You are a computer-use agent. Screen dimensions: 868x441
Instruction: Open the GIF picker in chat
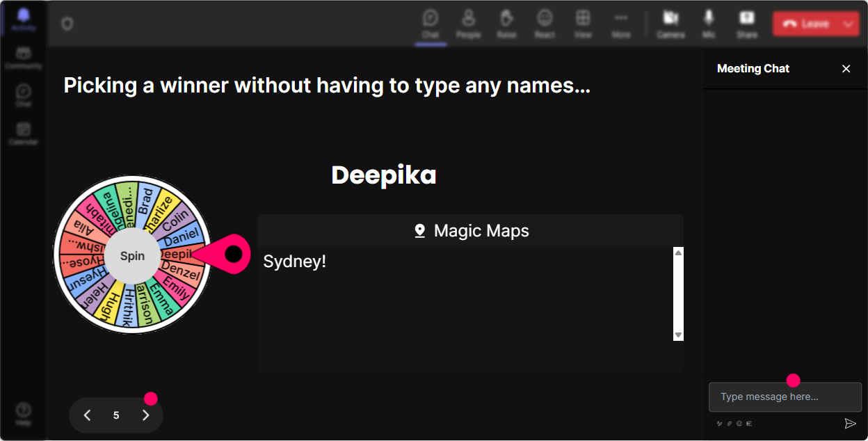point(749,423)
